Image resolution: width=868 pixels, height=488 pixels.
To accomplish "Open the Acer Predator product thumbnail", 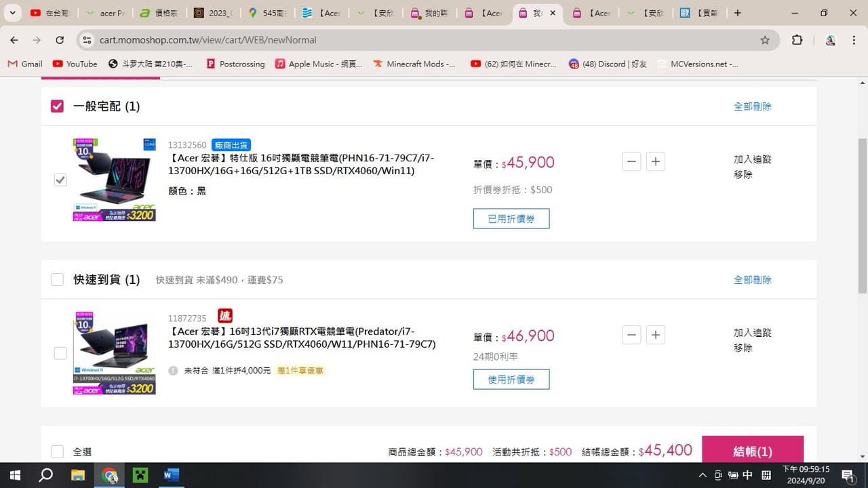I will coord(113,352).
